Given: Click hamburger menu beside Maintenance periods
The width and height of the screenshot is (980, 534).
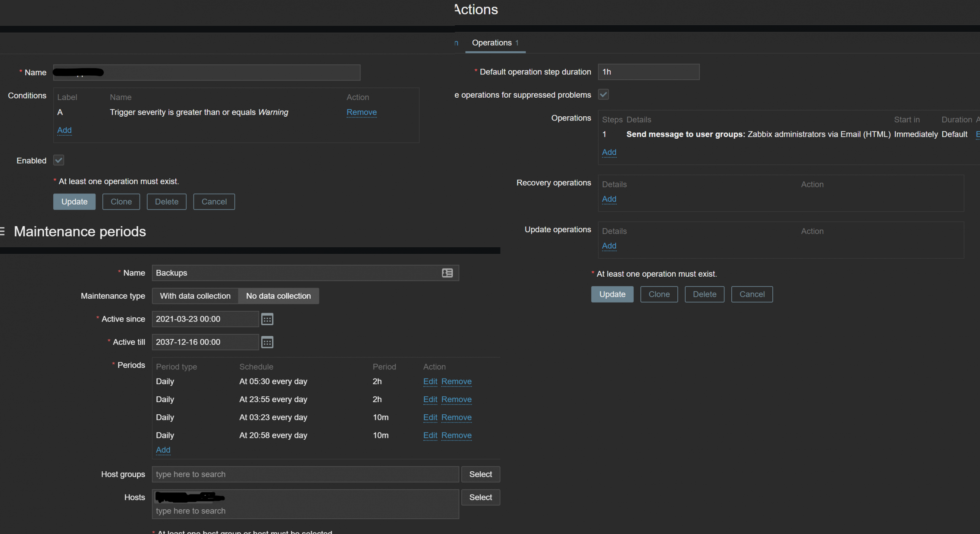Looking at the screenshot, I should [x=2, y=231].
